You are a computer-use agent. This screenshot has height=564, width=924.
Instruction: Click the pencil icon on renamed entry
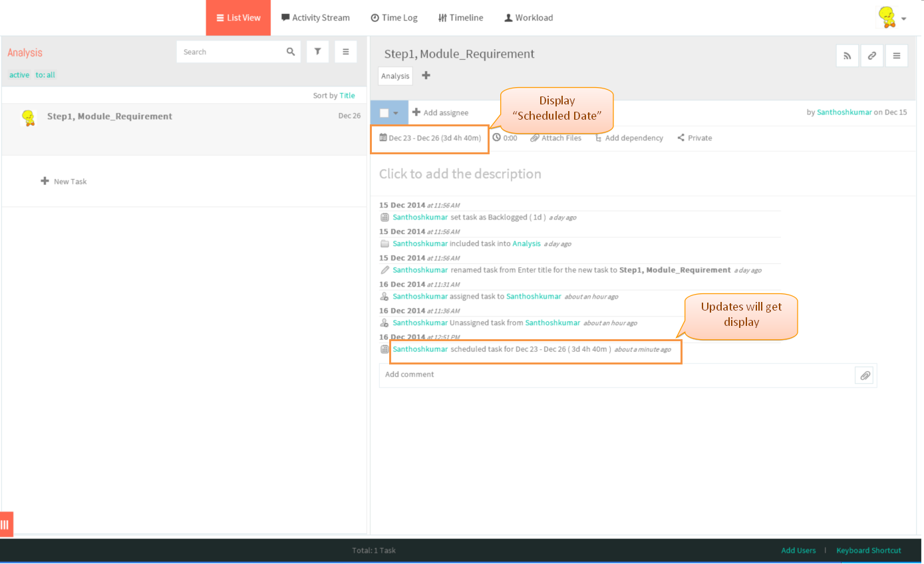[x=385, y=270]
